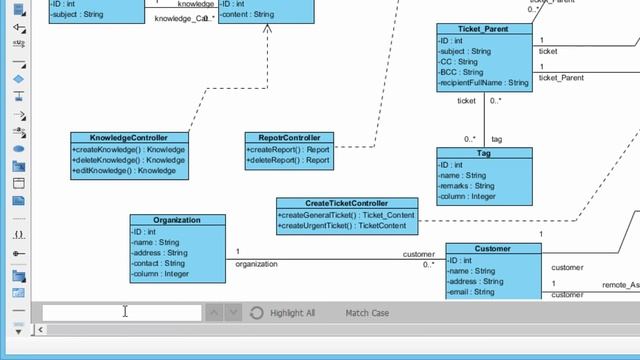Viewport: 640px width, 360px height.
Task: Click the refresh icon in the find bar
Action: pyautogui.click(x=256, y=313)
